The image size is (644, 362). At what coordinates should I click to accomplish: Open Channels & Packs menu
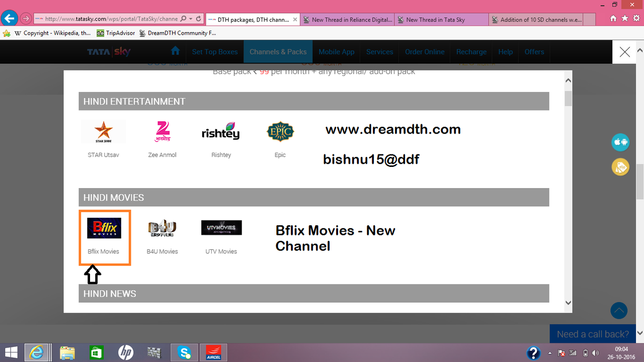pyautogui.click(x=278, y=52)
